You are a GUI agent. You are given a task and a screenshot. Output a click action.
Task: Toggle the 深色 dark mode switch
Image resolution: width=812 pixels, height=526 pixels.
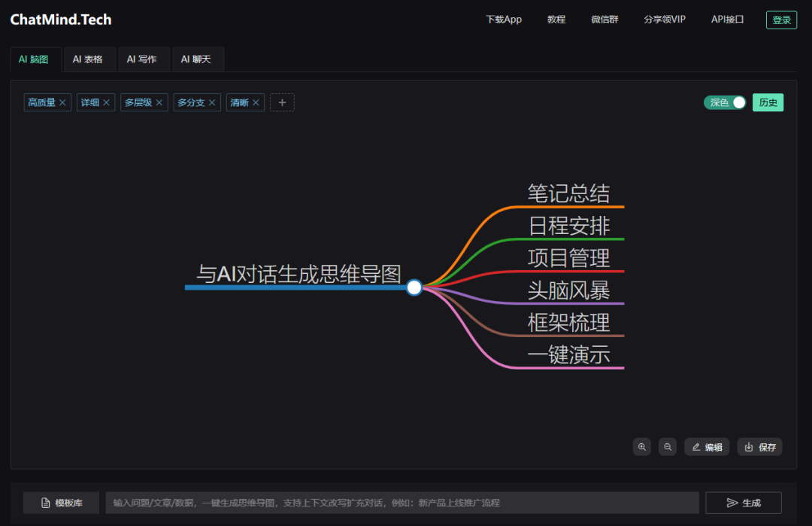pyautogui.click(x=725, y=102)
